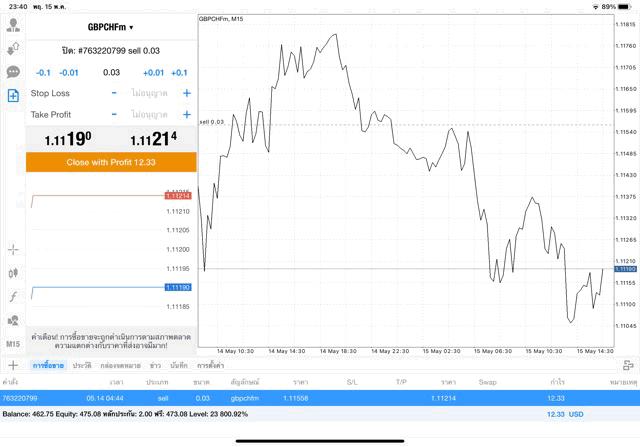The height and width of the screenshot is (447, 640).
Task: Click the layout icon at chart bottom right
Action: (x=628, y=366)
